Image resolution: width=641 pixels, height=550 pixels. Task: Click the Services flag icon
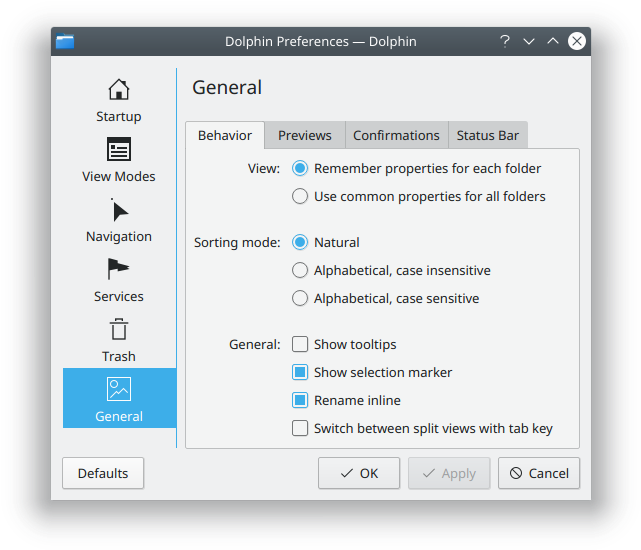point(119,270)
